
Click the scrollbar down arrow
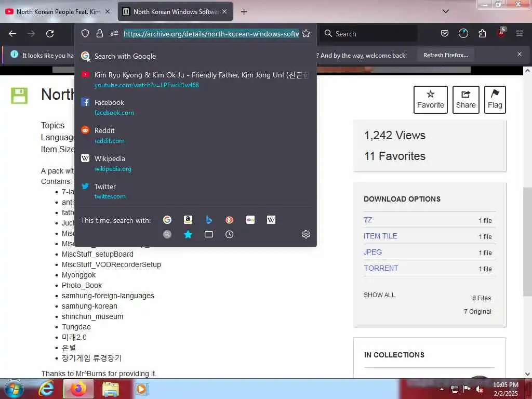pos(527,374)
